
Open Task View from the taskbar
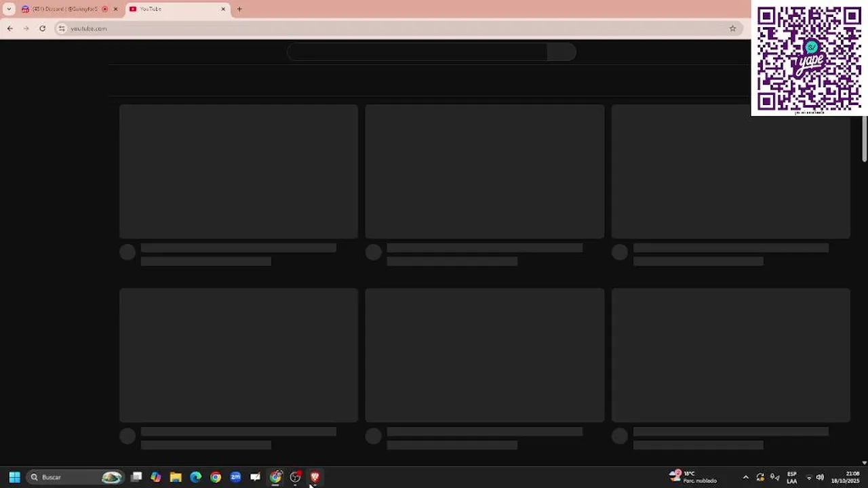[136, 477]
